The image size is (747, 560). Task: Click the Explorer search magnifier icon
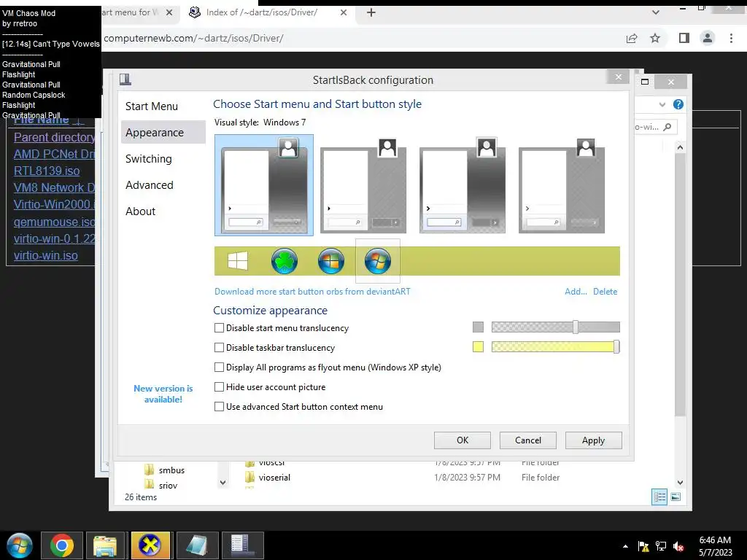[x=667, y=127]
